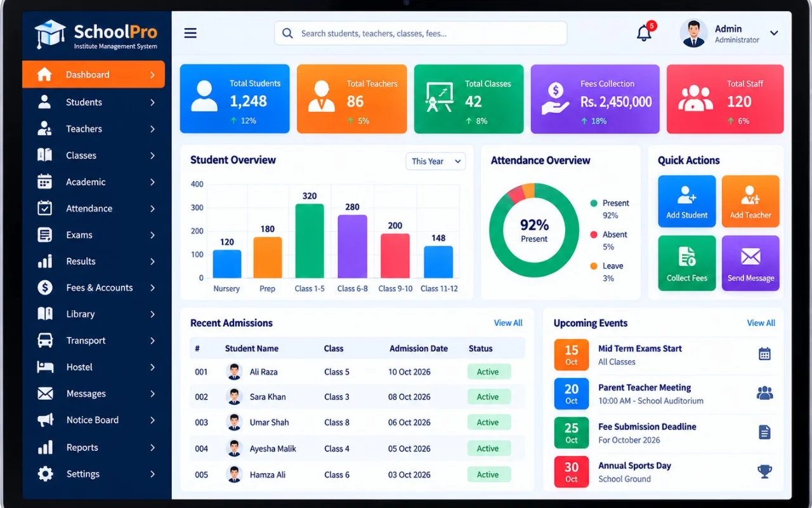
Task: Click the Library book icon in sidebar
Action: coord(45,314)
